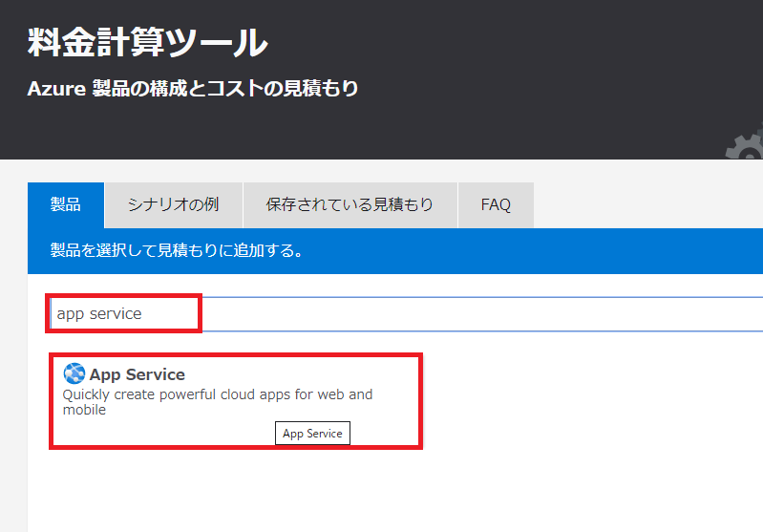The height and width of the screenshot is (532, 763).
Task: Click the 料金計算ツール page heading
Action: tap(147, 42)
